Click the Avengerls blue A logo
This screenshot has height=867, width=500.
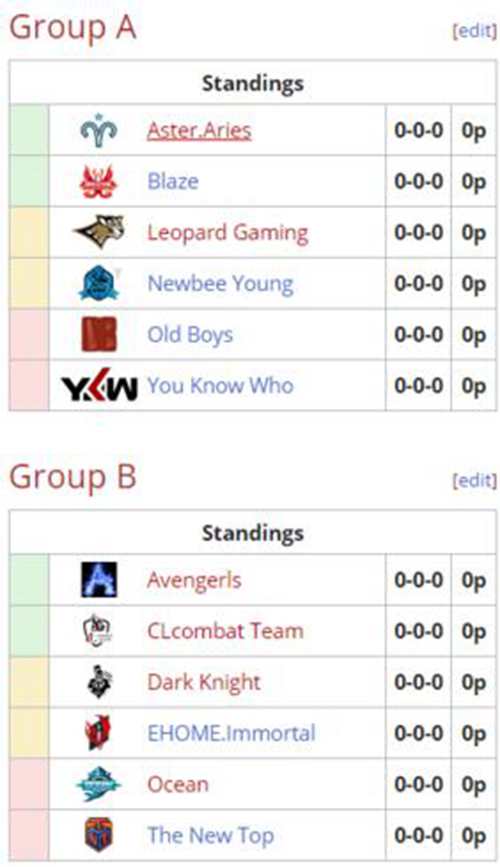tap(98, 580)
